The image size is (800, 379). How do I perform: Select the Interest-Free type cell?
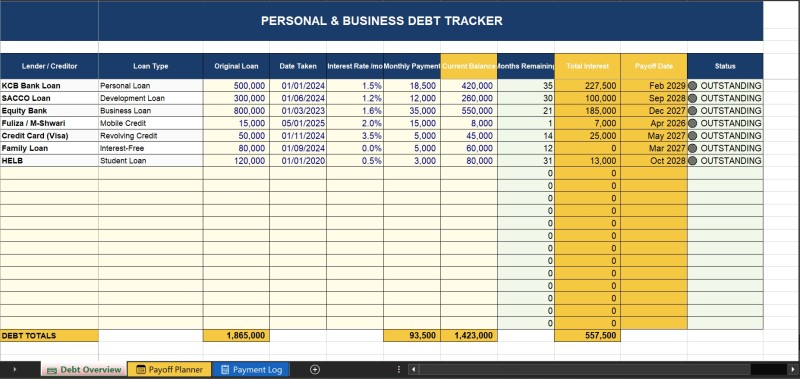point(151,148)
